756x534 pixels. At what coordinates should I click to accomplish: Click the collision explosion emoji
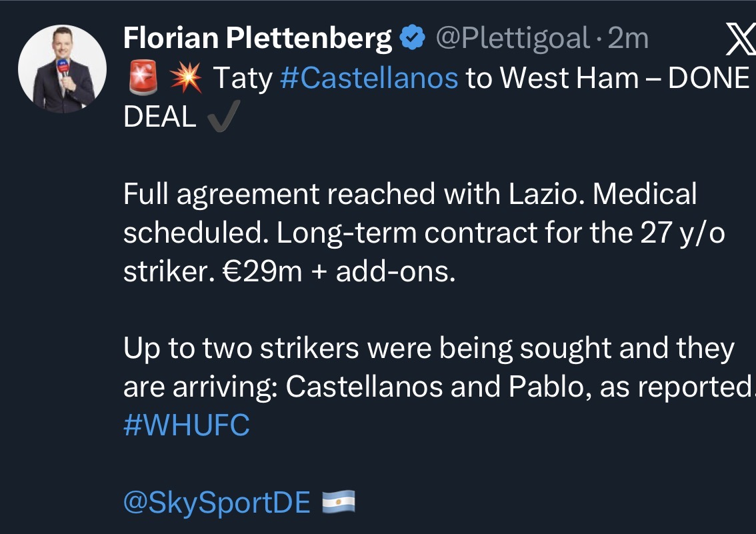click(185, 78)
